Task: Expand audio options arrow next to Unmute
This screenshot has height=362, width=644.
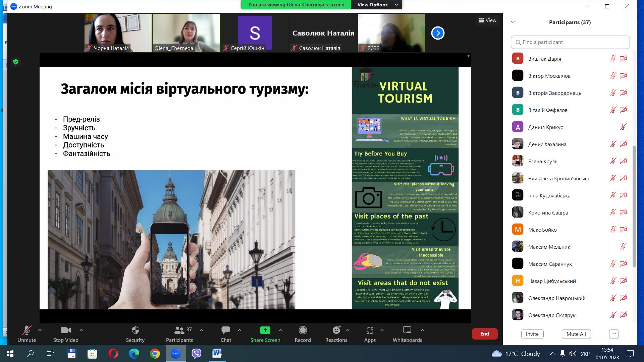Action: click(40, 330)
